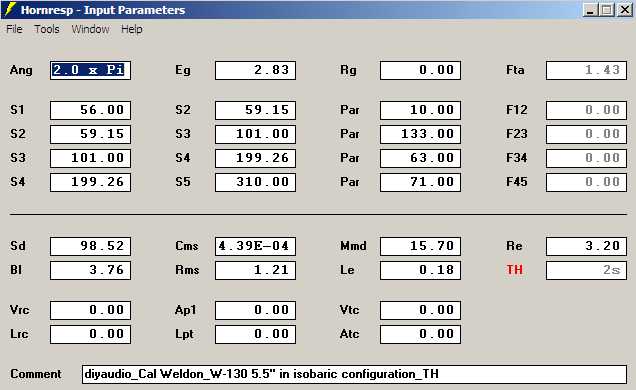Click the Rms field with value 1.21

pyautogui.click(x=256, y=270)
